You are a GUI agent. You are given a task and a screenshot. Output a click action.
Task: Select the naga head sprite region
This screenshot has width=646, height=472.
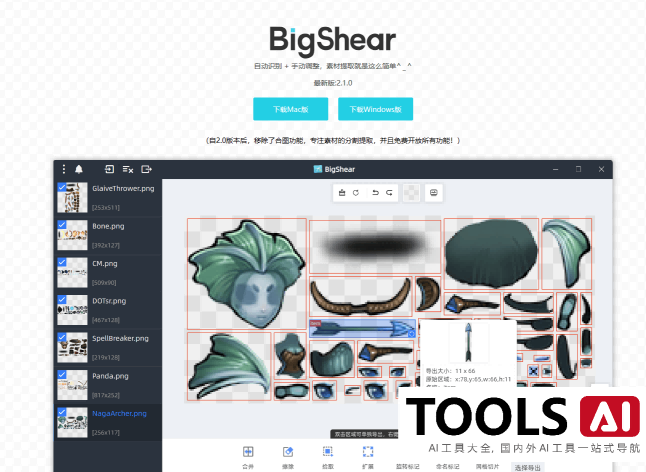tap(247, 273)
